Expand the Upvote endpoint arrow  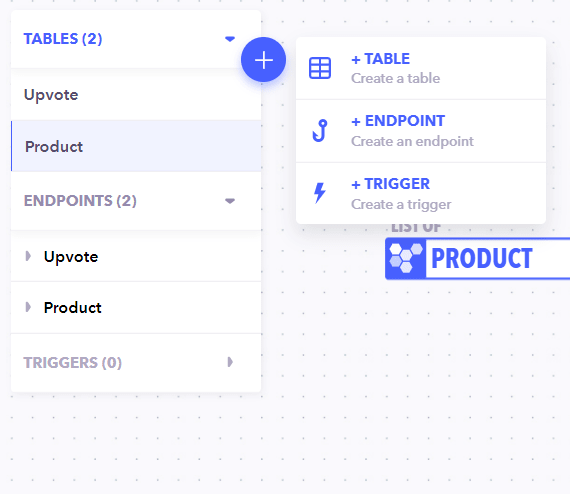pyautogui.click(x=28, y=256)
